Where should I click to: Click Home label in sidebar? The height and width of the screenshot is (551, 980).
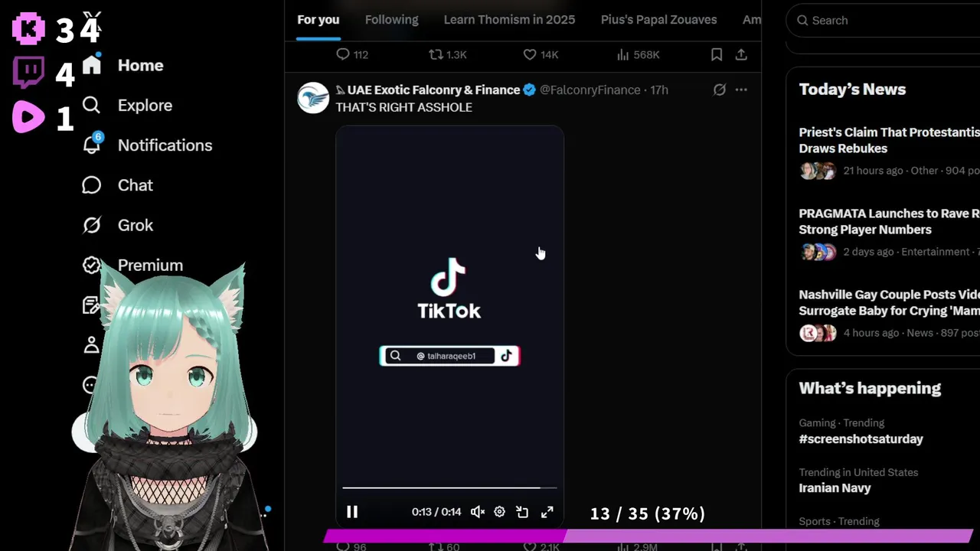(x=141, y=65)
